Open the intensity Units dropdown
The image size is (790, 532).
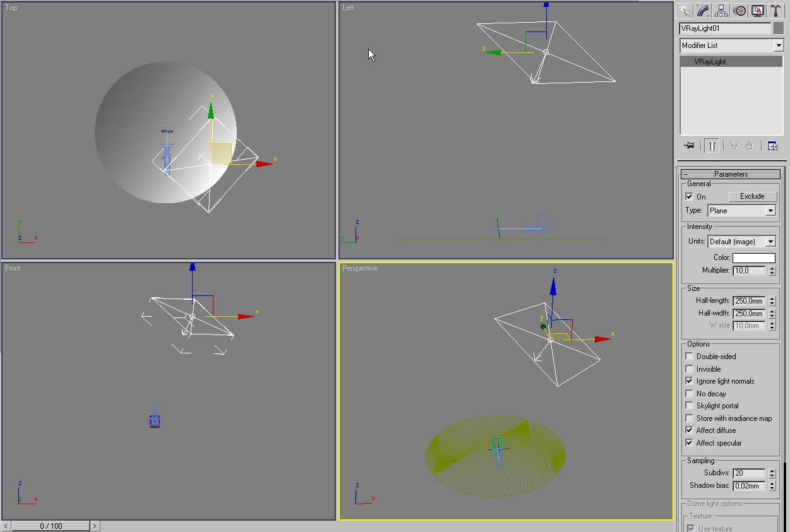(770, 242)
